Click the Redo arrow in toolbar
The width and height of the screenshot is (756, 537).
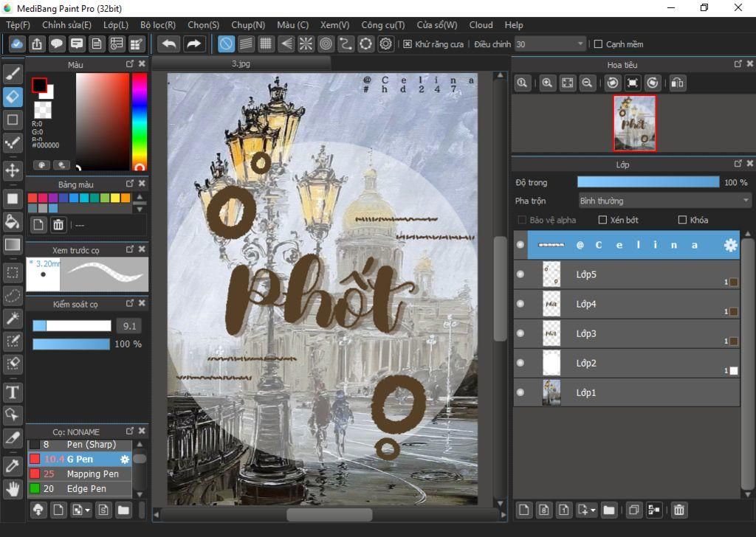193,44
